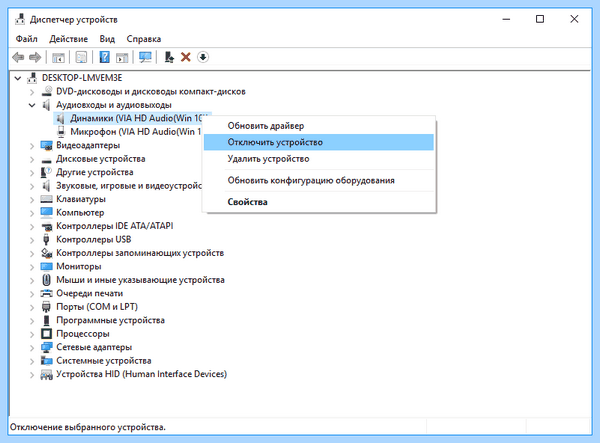Select the Процессоры category text

tap(83, 334)
